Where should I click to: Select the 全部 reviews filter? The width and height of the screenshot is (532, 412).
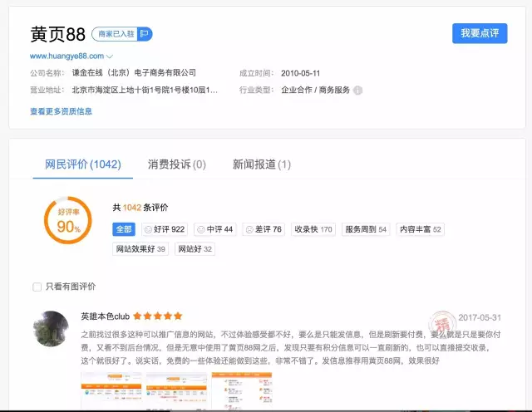pyautogui.click(x=124, y=229)
